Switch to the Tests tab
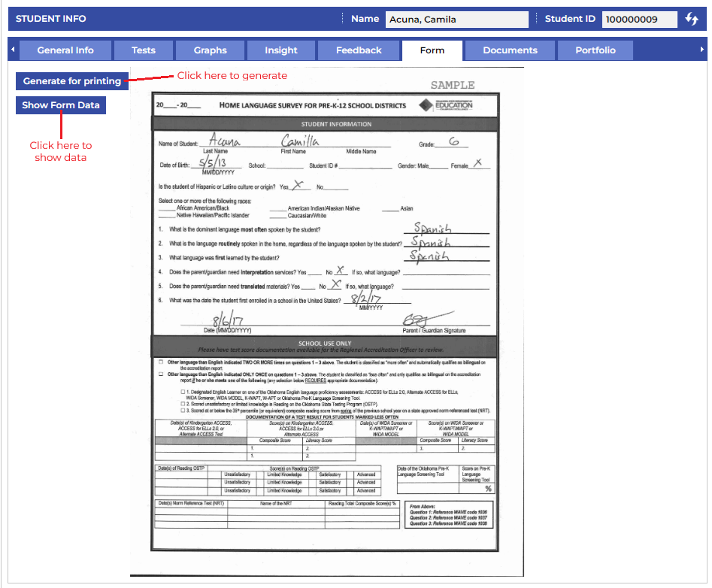712x588 pixels. point(143,50)
